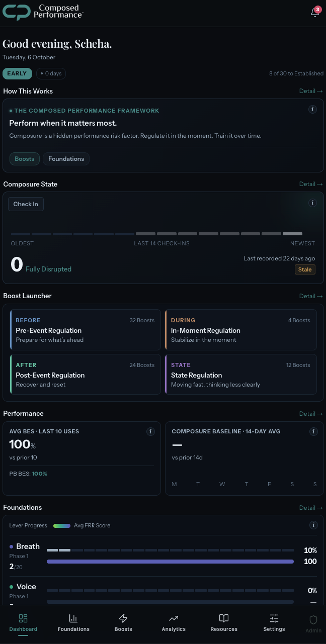
Task: Open In-Moment Regulation boosts card
Action: pyautogui.click(x=241, y=330)
